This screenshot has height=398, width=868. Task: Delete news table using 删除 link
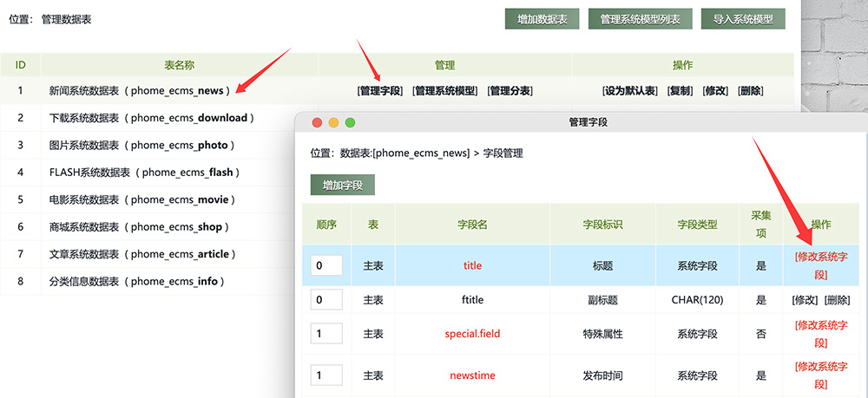(750, 90)
